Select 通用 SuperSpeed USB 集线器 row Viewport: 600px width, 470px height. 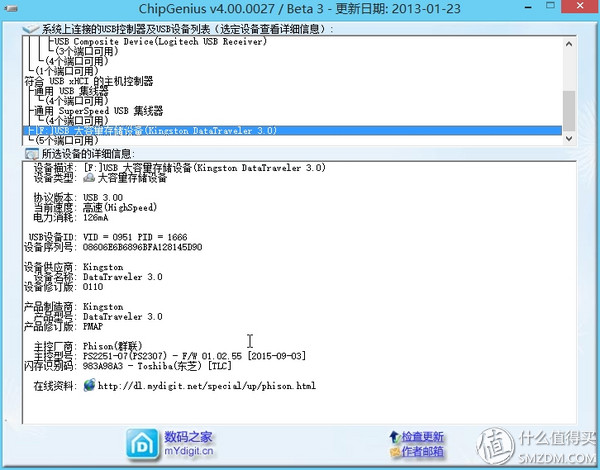(x=99, y=111)
